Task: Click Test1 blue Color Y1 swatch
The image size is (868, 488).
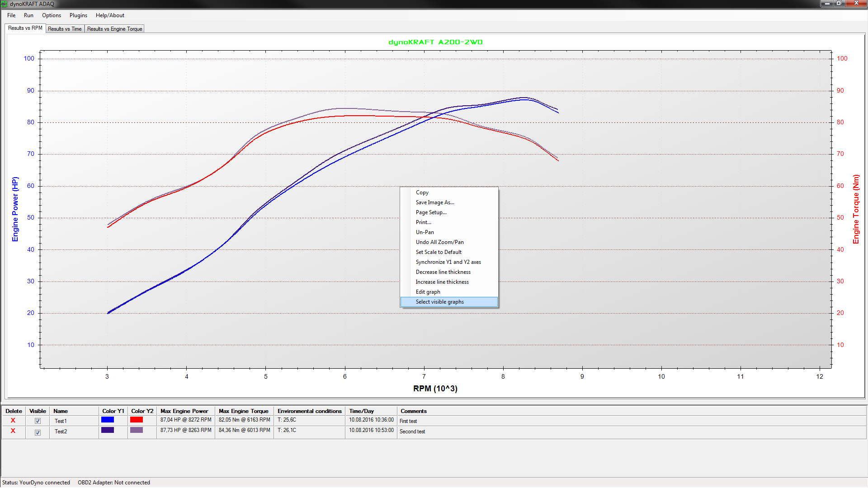Action: tap(108, 420)
